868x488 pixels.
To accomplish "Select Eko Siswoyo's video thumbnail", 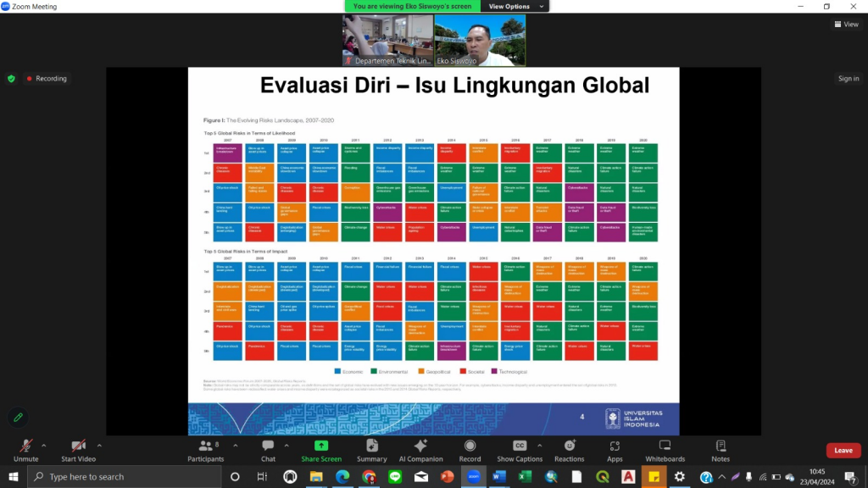I will click(480, 40).
